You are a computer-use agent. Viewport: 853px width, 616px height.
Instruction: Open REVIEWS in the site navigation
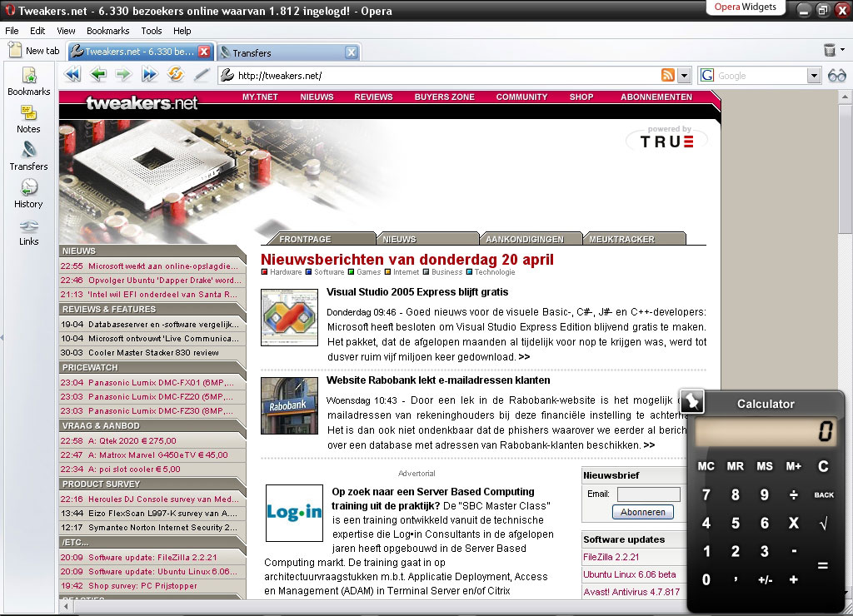click(x=373, y=97)
